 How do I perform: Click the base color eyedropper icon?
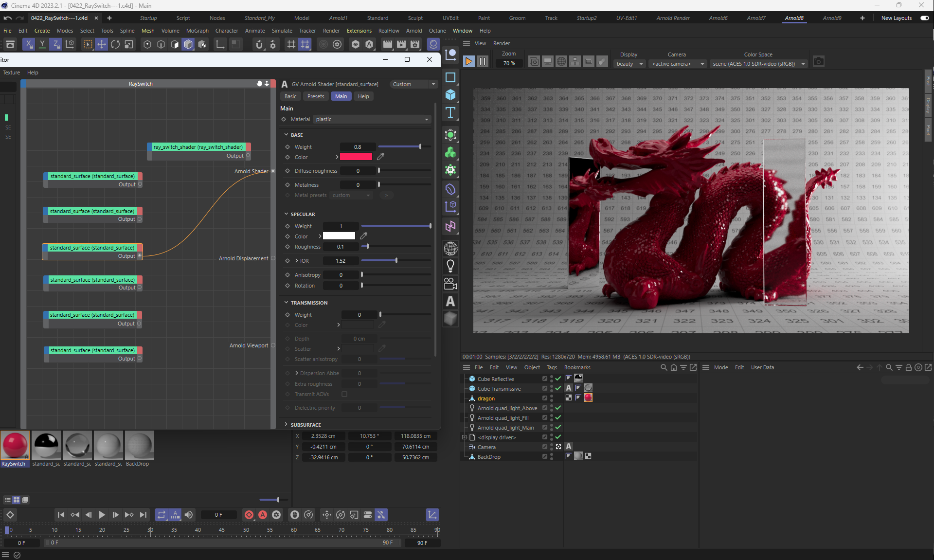coord(381,157)
